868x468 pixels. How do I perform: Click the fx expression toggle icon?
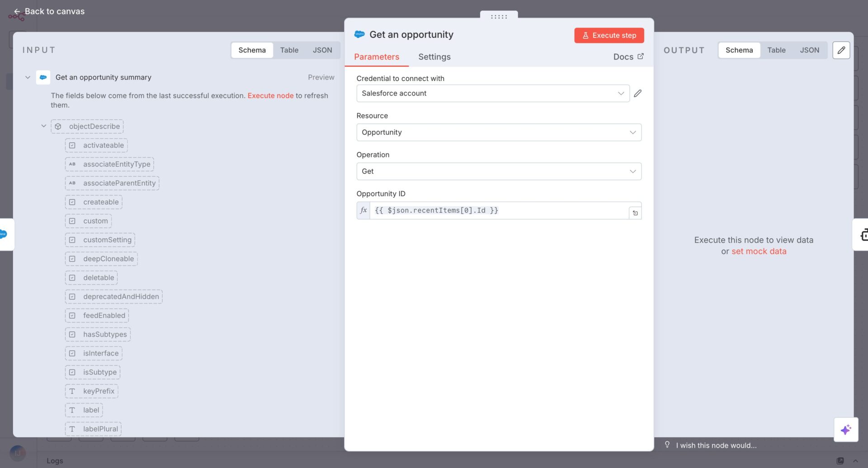point(363,211)
